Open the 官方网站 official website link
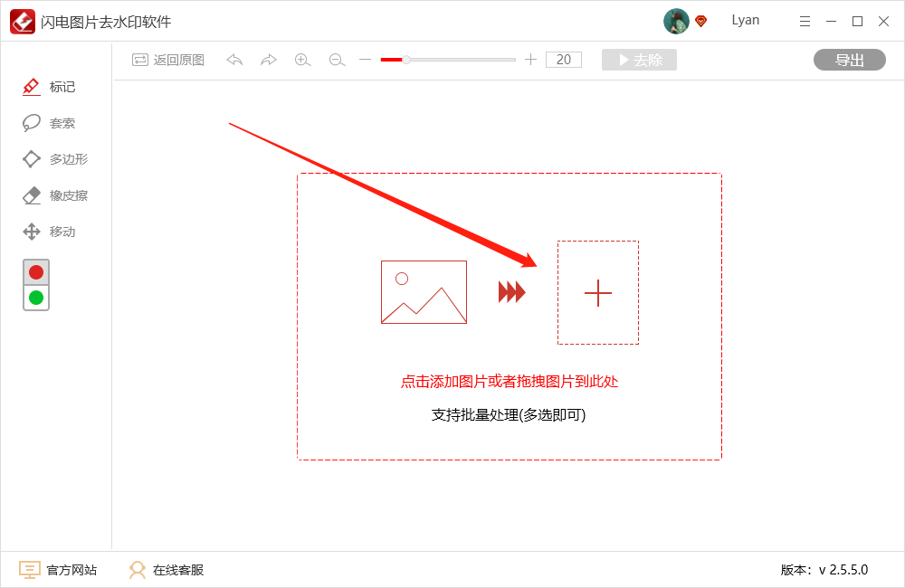This screenshot has width=905, height=588. click(58, 570)
